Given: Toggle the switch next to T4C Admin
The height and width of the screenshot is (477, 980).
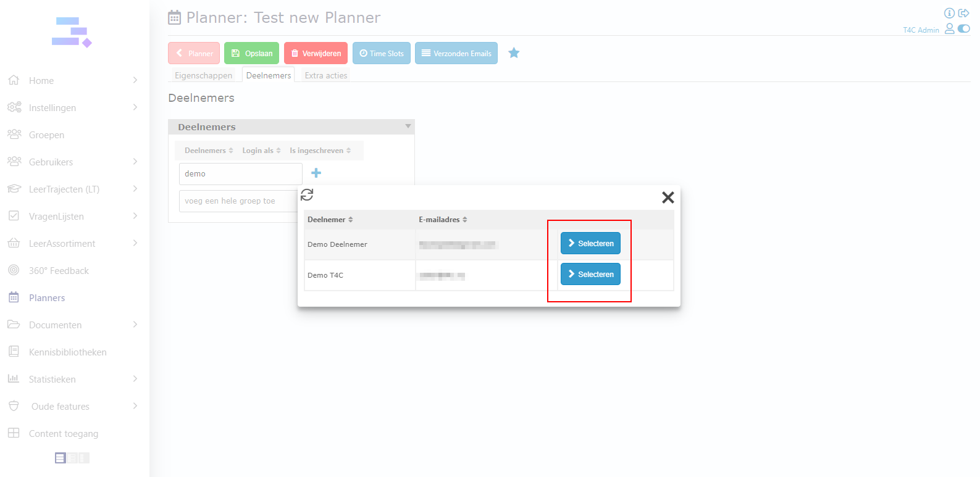Looking at the screenshot, I should point(964,29).
